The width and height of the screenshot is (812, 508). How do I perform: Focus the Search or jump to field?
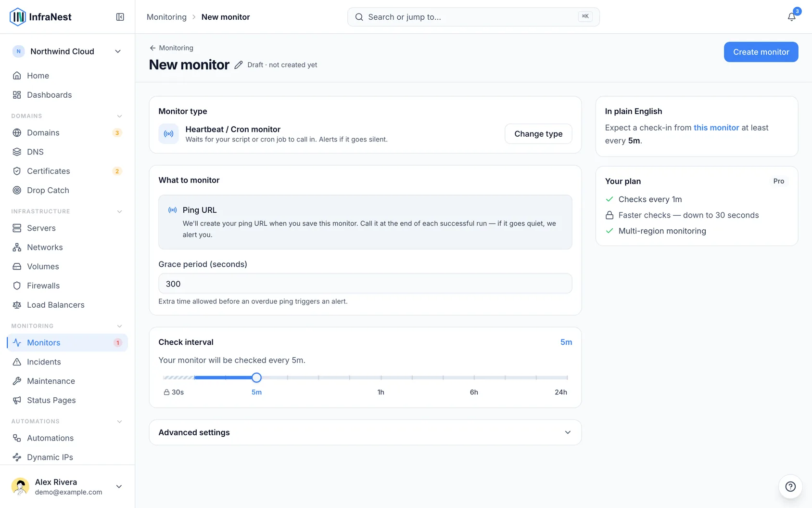coord(473,17)
